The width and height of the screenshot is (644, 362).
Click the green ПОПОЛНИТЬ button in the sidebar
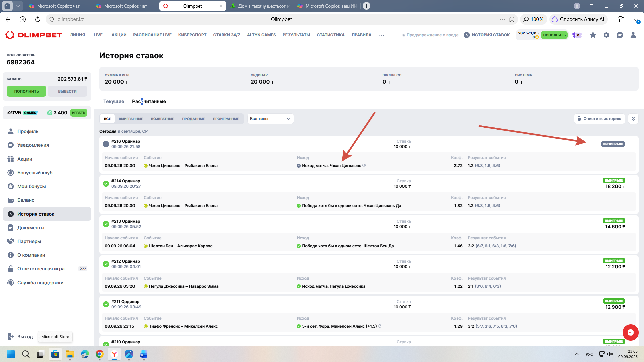[x=26, y=91]
